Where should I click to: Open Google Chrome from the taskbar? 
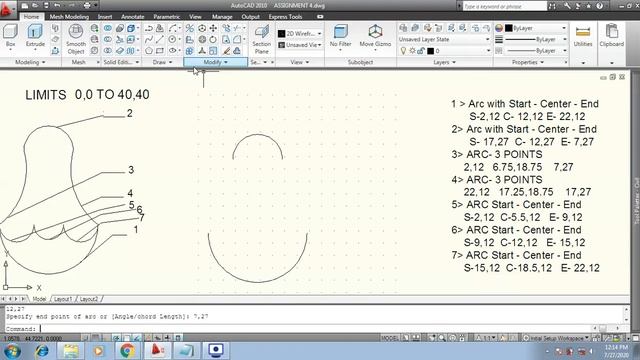(127, 351)
